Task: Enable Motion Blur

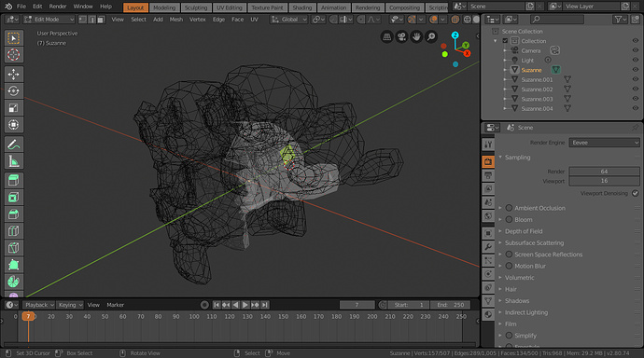Action: pos(509,266)
